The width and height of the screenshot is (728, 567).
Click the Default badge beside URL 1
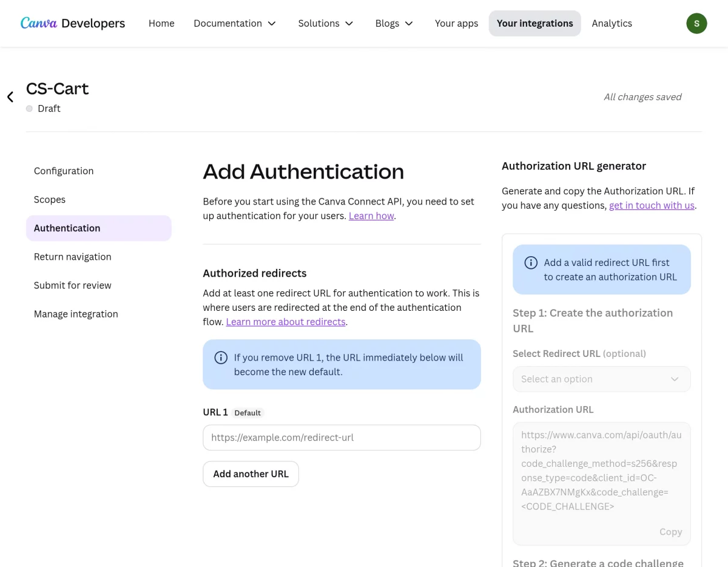[x=248, y=413]
